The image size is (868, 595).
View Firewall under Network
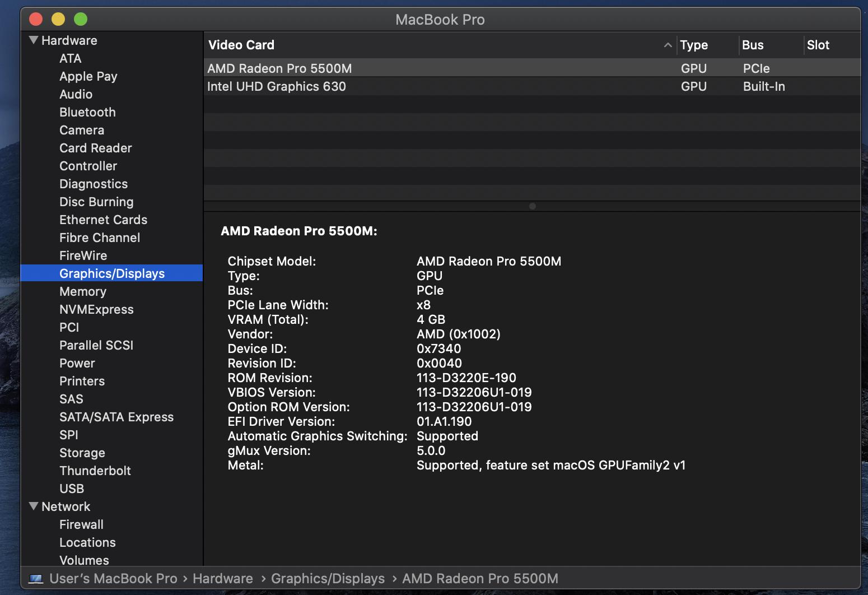pyautogui.click(x=81, y=525)
